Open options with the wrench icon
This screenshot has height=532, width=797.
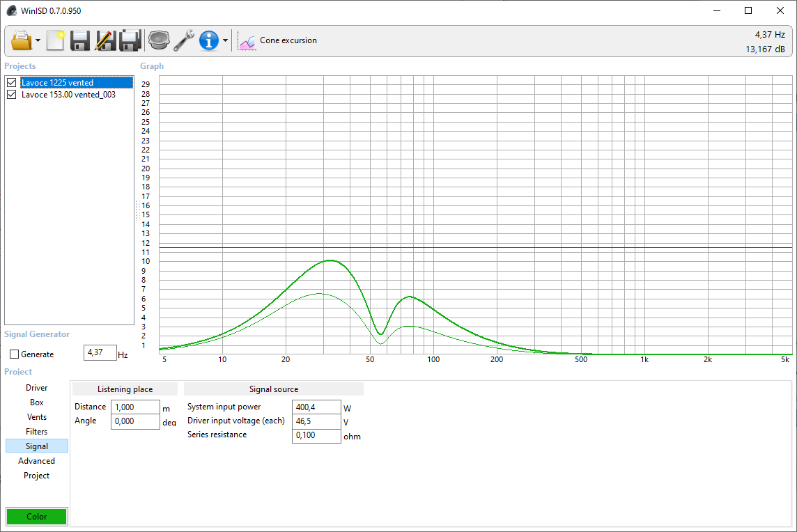pyautogui.click(x=183, y=40)
